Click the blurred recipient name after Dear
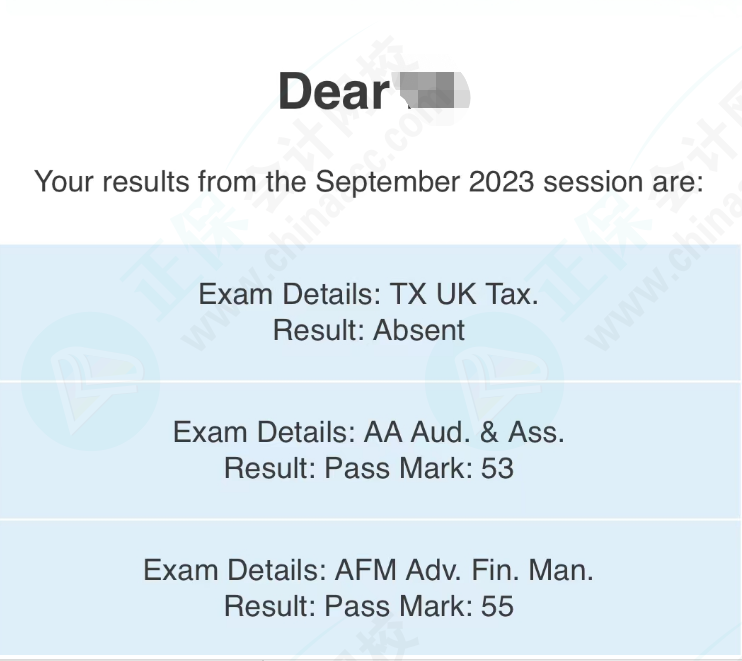Viewport: 742px width, 661px height. [434, 90]
